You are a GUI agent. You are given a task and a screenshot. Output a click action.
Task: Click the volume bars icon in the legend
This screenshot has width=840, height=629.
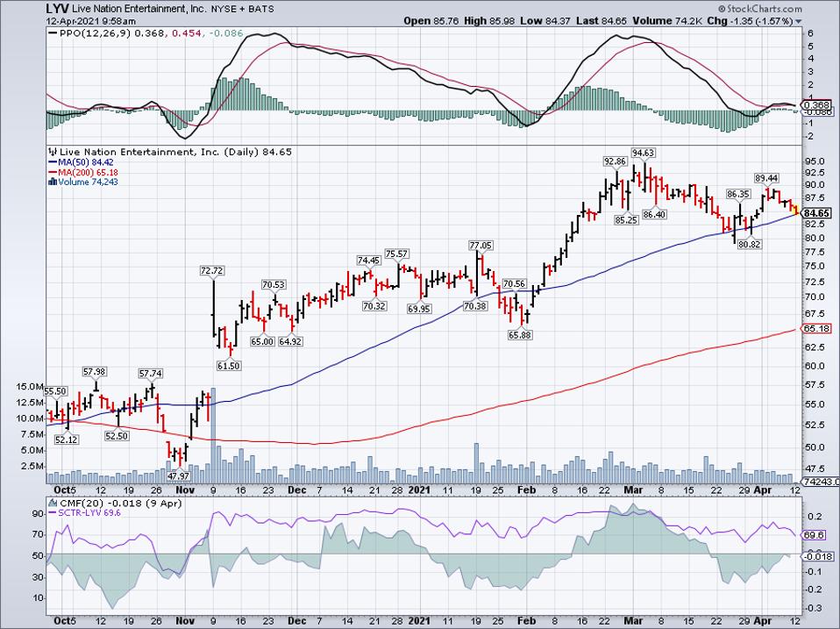pos(53,182)
